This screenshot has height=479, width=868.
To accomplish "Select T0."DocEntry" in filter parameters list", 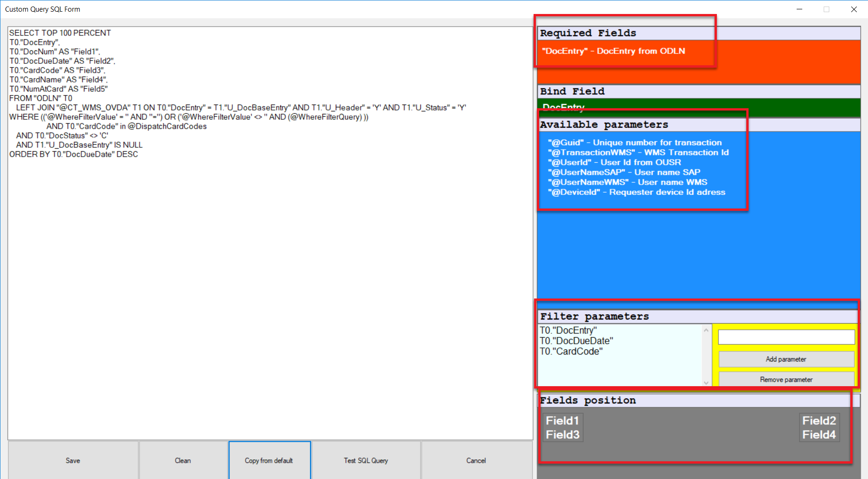I will pos(568,330).
